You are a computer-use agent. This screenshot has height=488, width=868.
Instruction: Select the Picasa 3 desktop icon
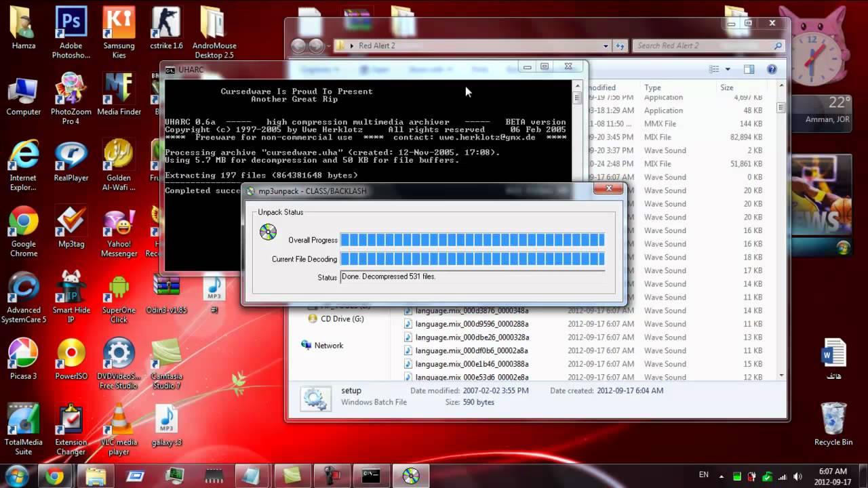point(24,359)
